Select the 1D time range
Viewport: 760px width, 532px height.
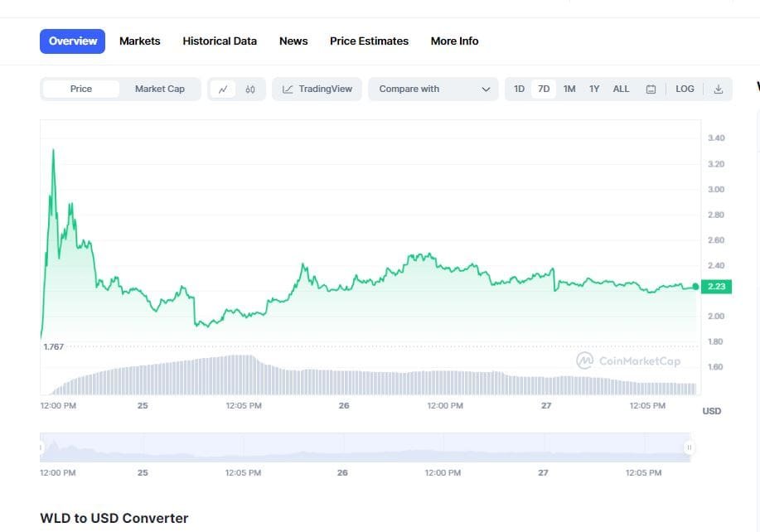click(519, 88)
